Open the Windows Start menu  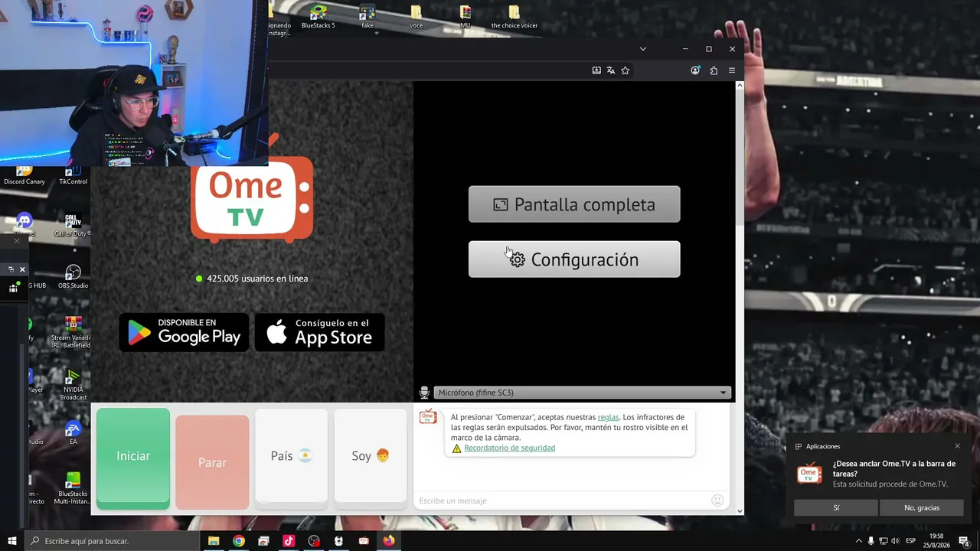12,541
